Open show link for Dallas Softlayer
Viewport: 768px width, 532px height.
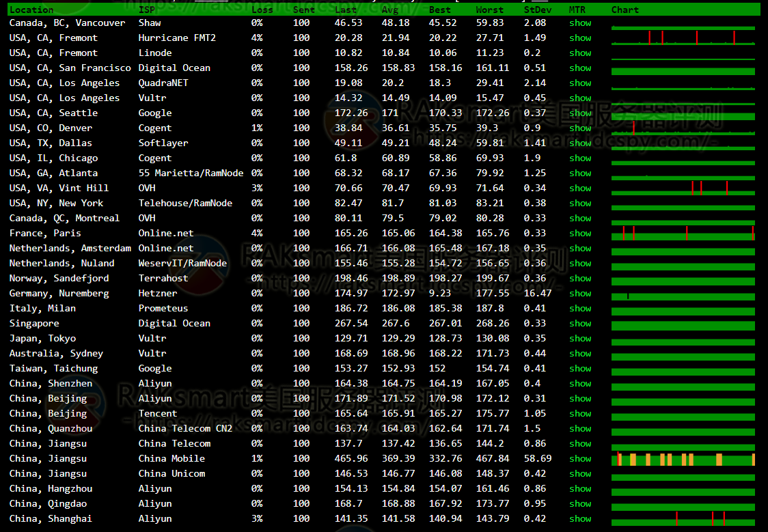(x=580, y=143)
